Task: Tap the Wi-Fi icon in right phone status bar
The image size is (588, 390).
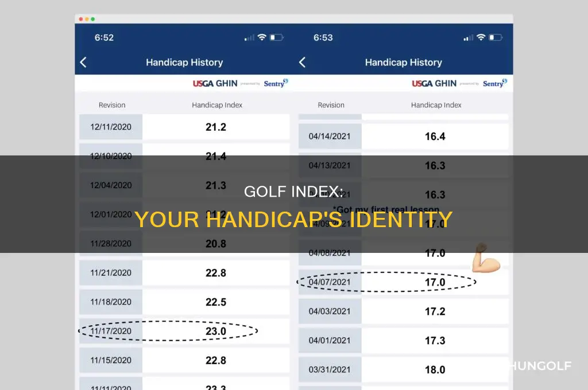Action: (x=481, y=37)
